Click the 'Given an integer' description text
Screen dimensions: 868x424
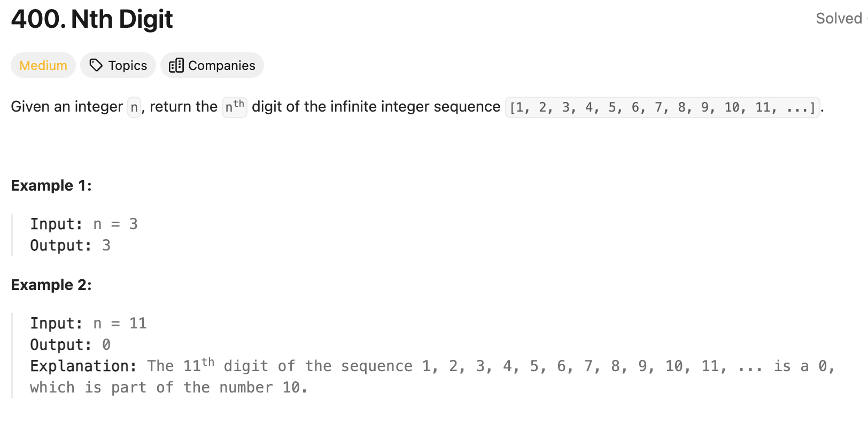[67, 107]
